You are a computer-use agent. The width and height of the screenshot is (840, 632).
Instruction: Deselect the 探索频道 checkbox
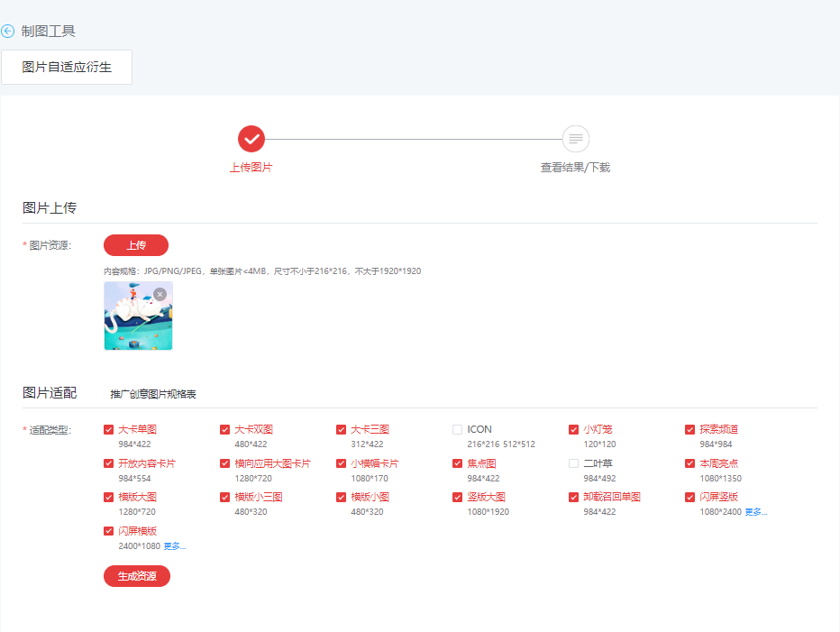[690, 430]
